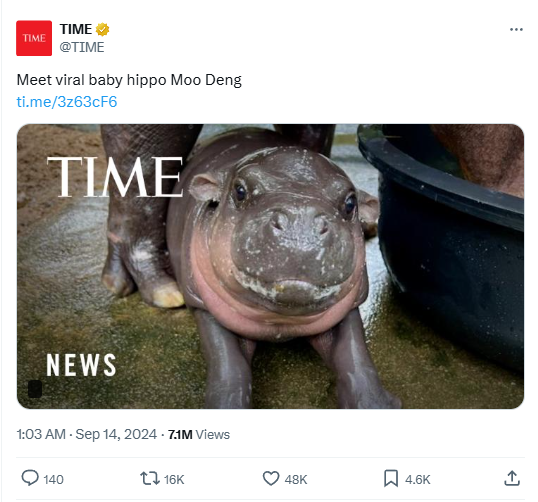Click the 48K likes count
This screenshot has height=502, width=538.
point(296,479)
